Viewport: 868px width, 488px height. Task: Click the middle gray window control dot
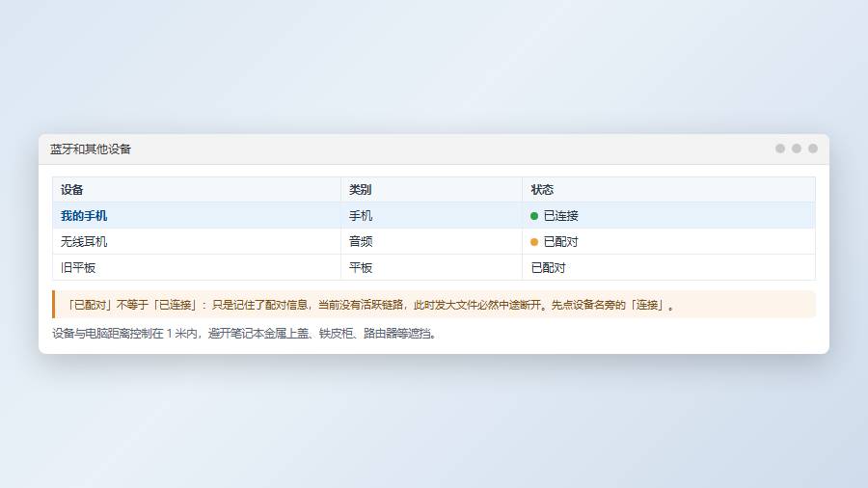click(797, 149)
